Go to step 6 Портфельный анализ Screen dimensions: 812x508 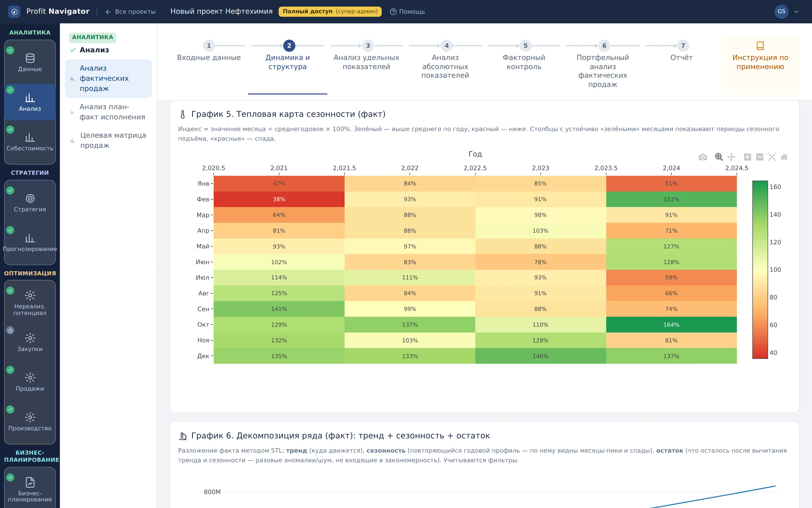point(603,65)
